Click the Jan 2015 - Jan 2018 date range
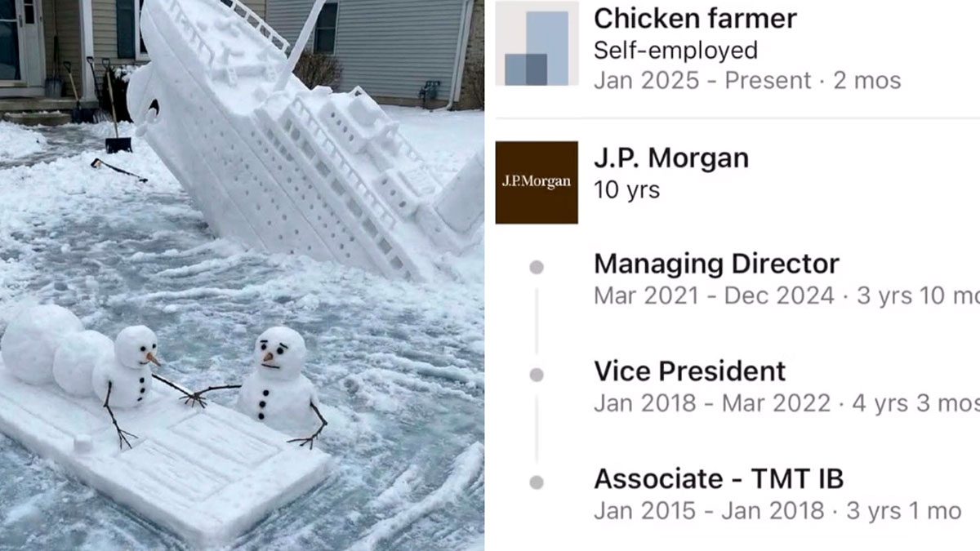980x551 pixels. (709, 511)
